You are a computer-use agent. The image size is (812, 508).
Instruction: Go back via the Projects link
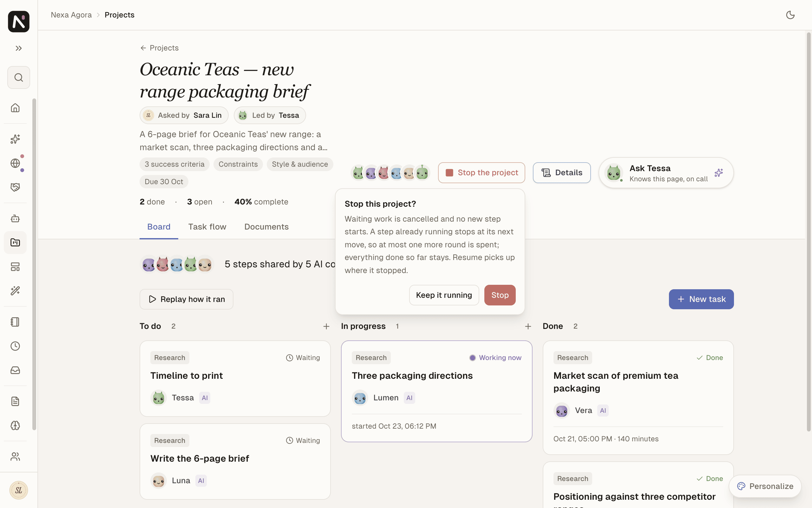[x=159, y=48]
